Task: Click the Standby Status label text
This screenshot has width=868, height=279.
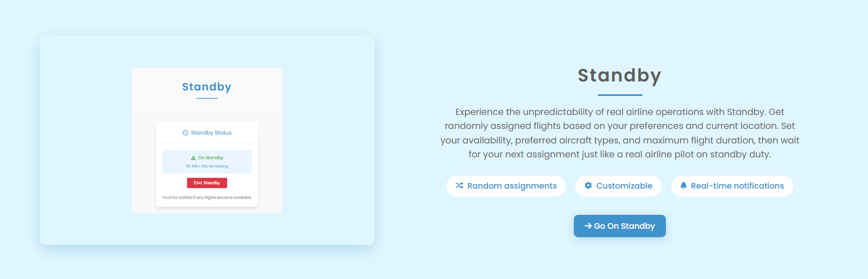Action: click(x=211, y=133)
